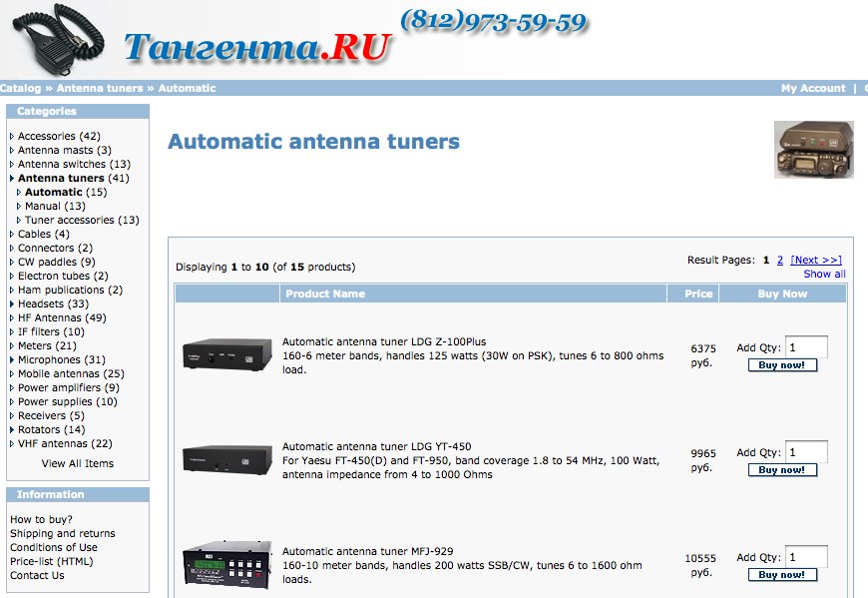This screenshot has width=868, height=598.
Task: Focus quantity field for LDG YT-450
Action: coord(806,452)
